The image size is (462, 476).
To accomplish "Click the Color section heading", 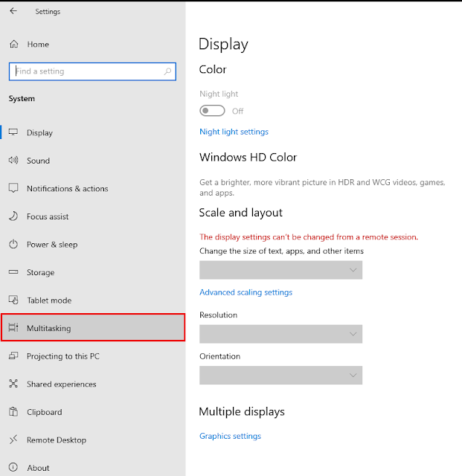I will click(x=213, y=69).
